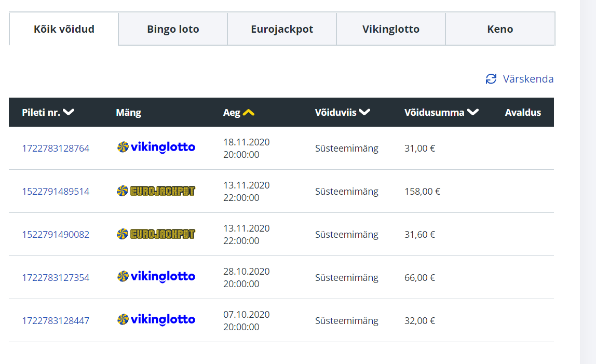Sort by Võidusumma column arrow
The height and width of the screenshot is (364, 596).
(472, 113)
